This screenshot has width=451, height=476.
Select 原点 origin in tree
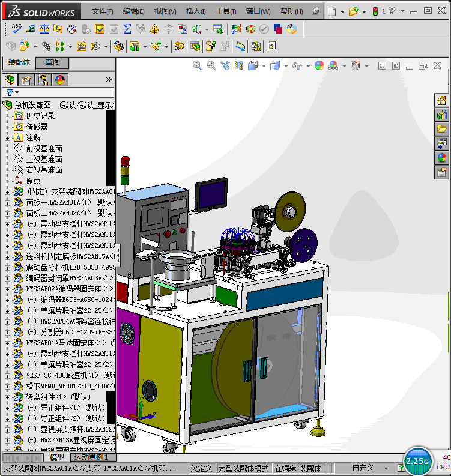(33, 181)
